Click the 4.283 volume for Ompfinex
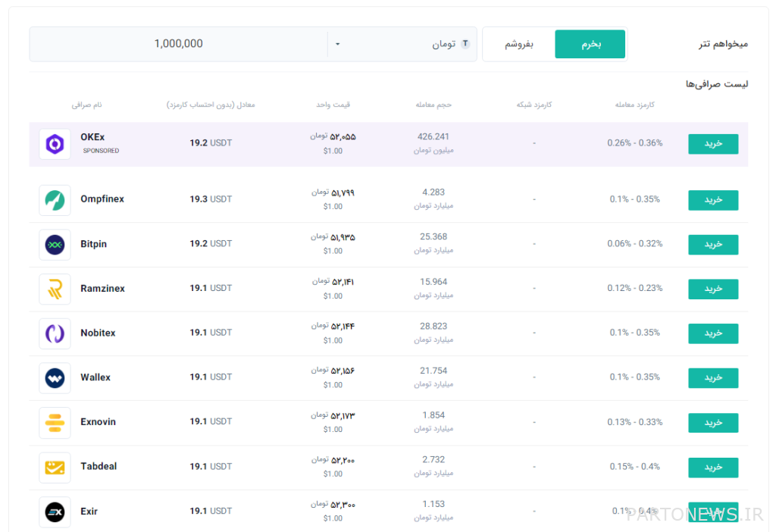Image resolution: width=776 pixels, height=532 pixels. [x=433, y=192]
